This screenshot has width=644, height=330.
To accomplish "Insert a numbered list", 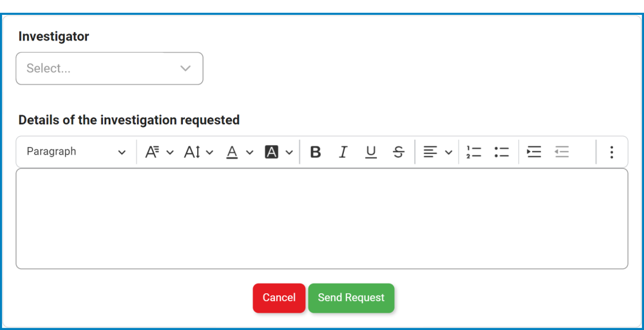I will coord(474,152).
